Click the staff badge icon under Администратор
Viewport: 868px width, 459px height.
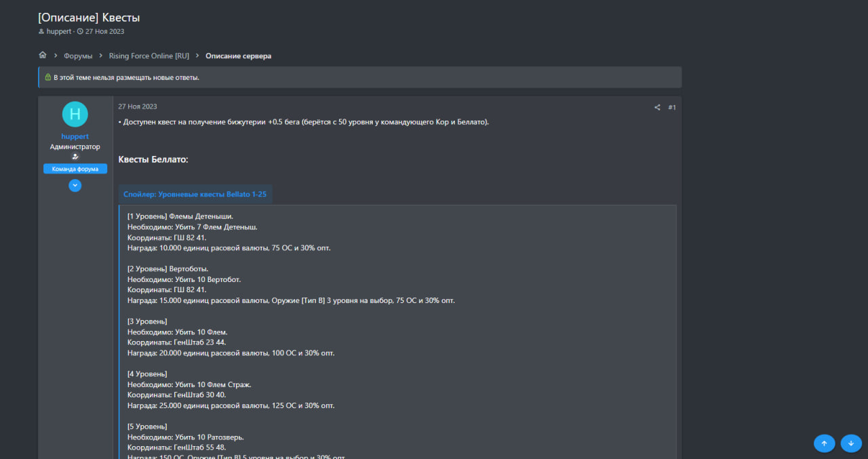[x=75, y=157]
